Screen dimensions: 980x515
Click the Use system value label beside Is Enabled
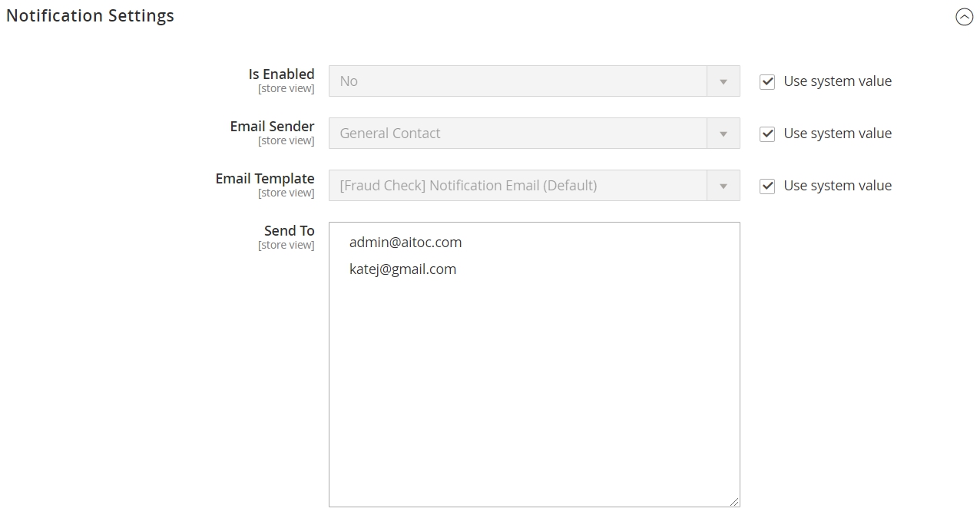pyautogui.click(x=837, y=81)
